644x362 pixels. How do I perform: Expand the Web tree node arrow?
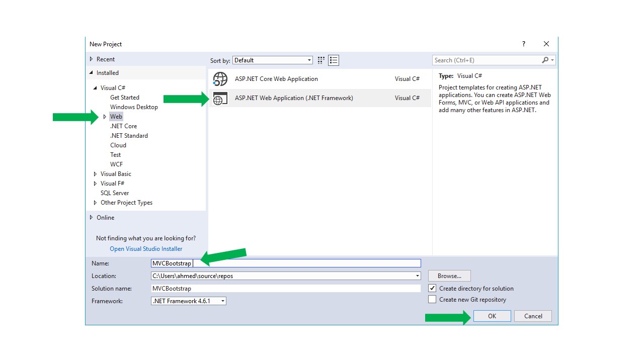pos(105,117)
